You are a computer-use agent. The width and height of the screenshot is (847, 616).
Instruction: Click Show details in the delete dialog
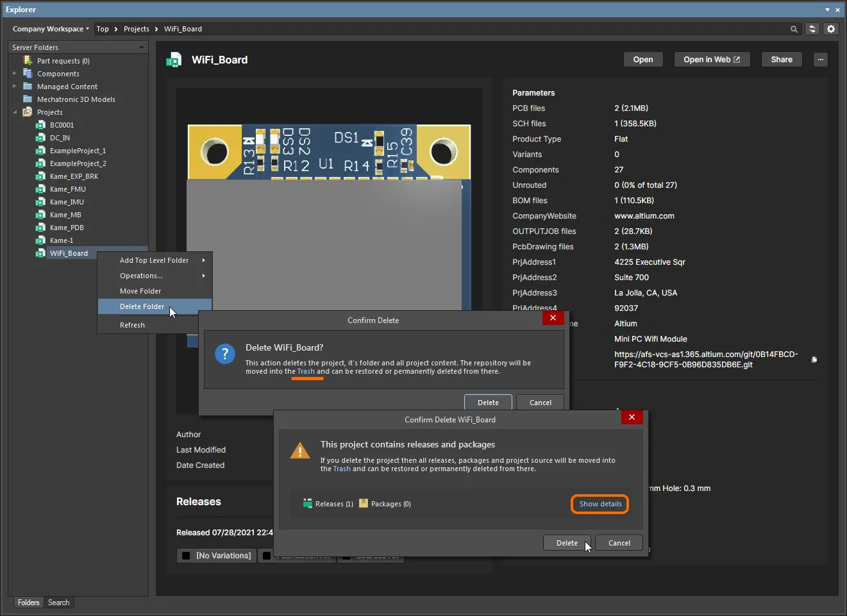point(600,504)
